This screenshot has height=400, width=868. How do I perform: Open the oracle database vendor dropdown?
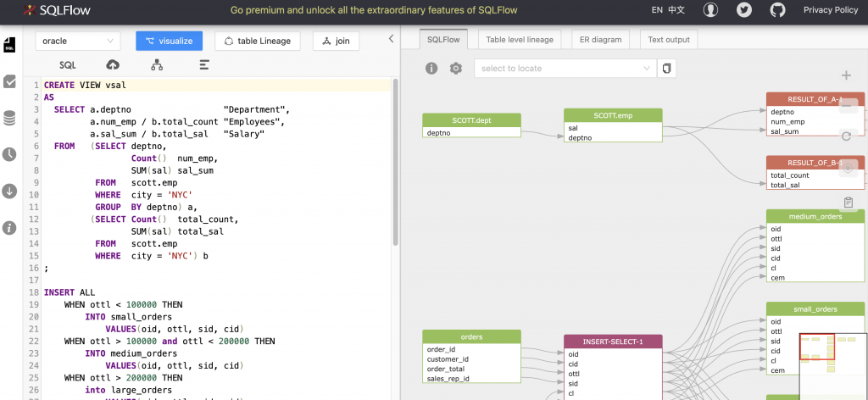(78, 41)
